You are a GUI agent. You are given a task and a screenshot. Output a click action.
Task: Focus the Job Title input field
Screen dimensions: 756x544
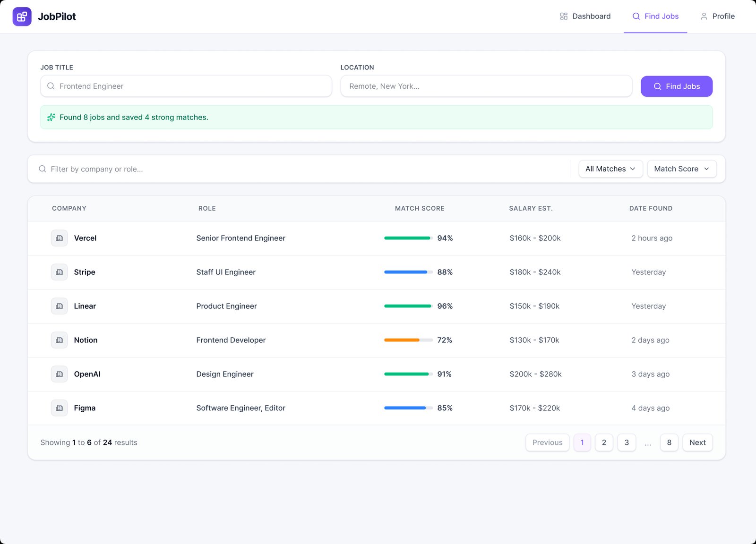coord(186,86)
